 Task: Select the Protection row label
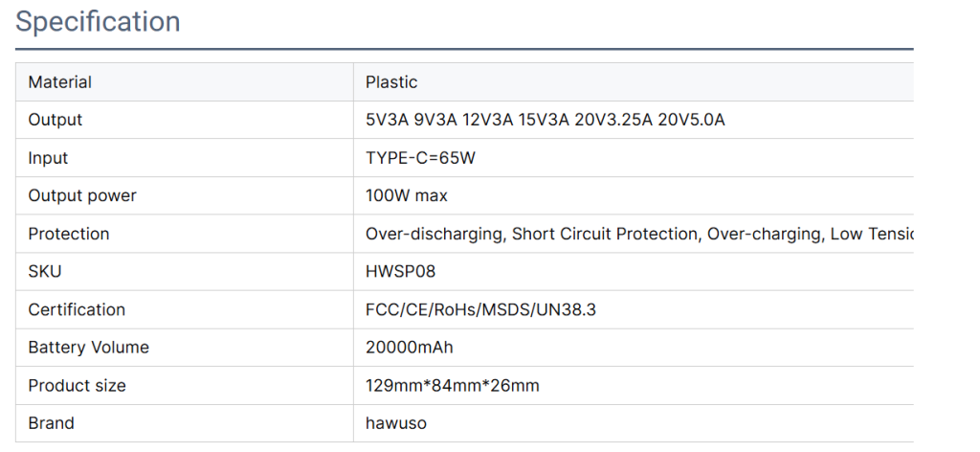coord(69,234)
